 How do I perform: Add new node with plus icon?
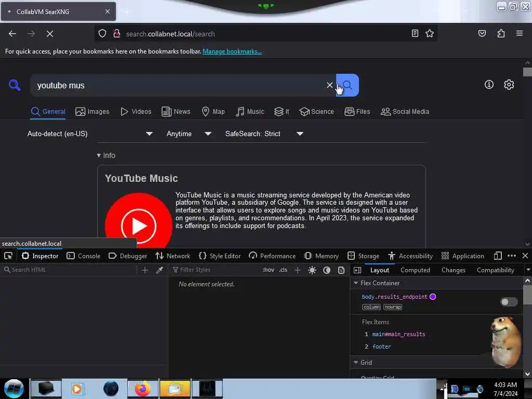[x=145, y=270]
